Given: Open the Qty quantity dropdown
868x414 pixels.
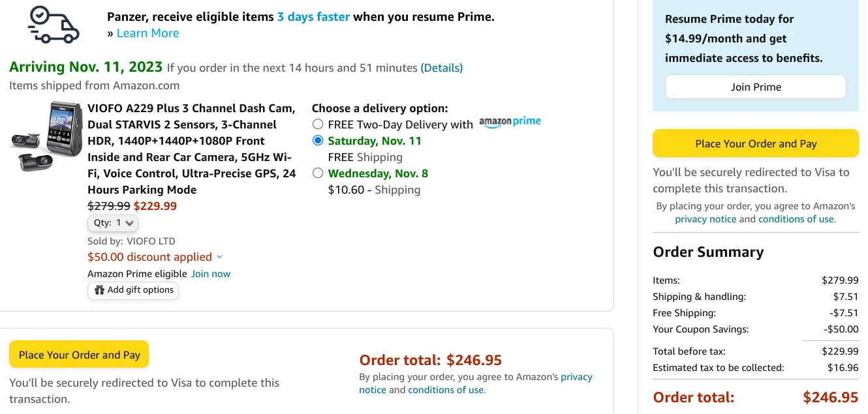Looking at the screenshot, I should [x=113, y=223].
